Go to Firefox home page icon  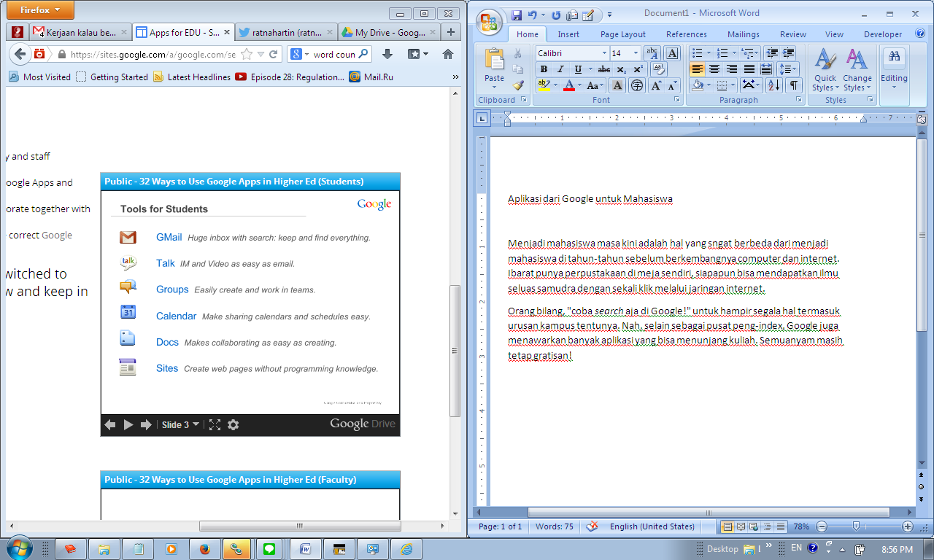pos(448,54)
